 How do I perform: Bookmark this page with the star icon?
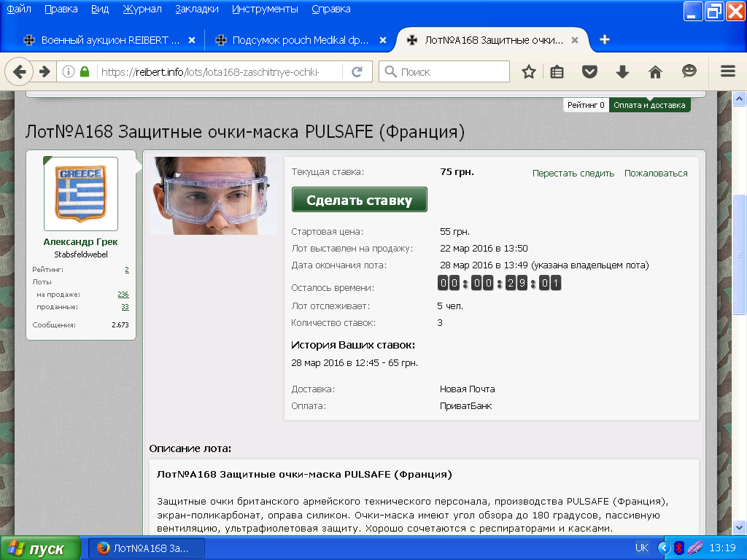[529, 71]
